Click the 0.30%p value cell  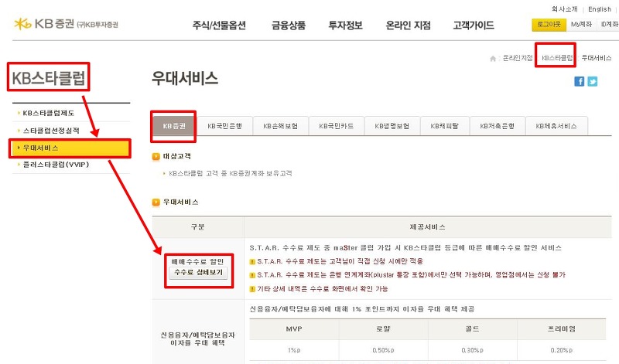[472, 350]
